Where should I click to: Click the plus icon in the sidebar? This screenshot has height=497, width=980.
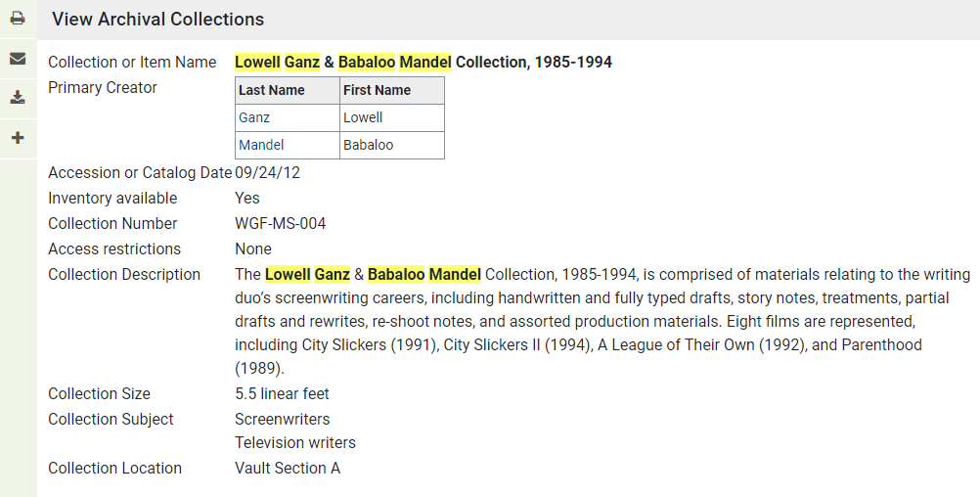[x=18, y=138]
